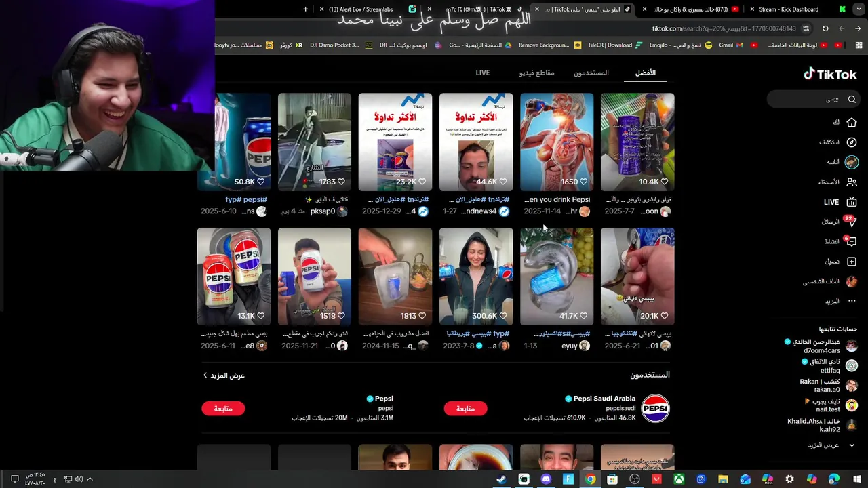Open Pepsi Saudi Arabia profile logo
The width and height of the screenshot is (868, 488).
pyautogui.click(x=655, y=408)
